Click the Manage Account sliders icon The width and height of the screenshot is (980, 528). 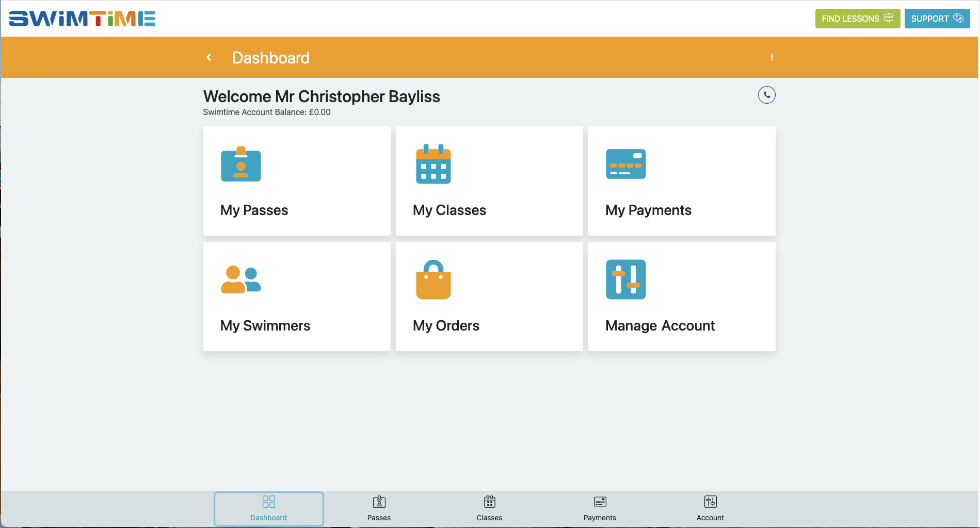[626, 279]
